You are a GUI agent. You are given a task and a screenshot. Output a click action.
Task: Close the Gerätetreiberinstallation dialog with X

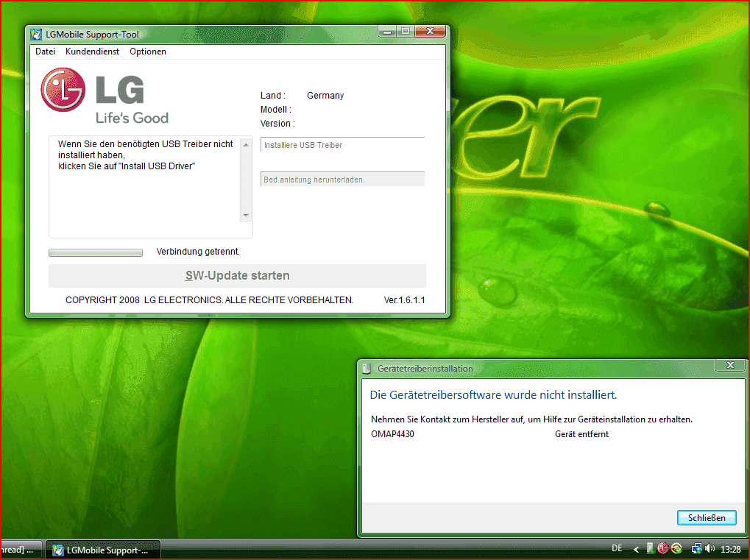(x=730, y=365)
